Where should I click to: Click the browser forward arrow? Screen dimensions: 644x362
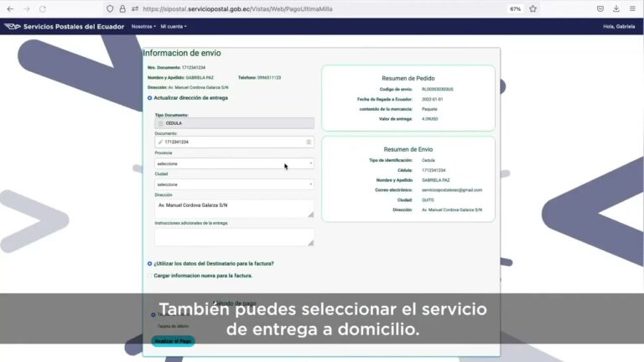coord(27,8)
